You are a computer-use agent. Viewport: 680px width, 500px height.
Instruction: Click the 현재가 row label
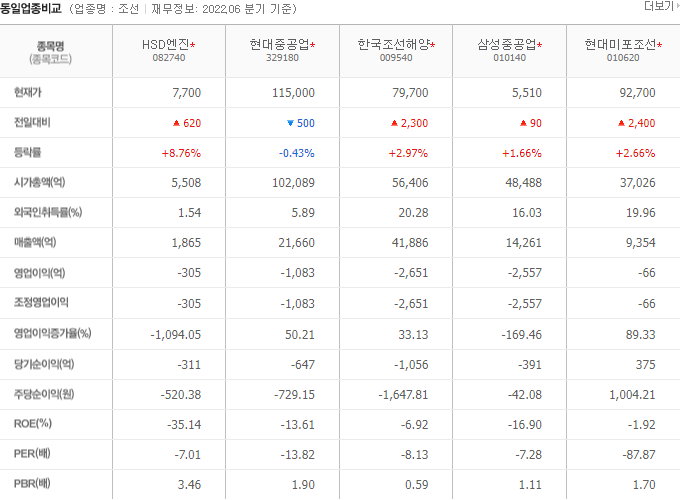pos(28,92)
